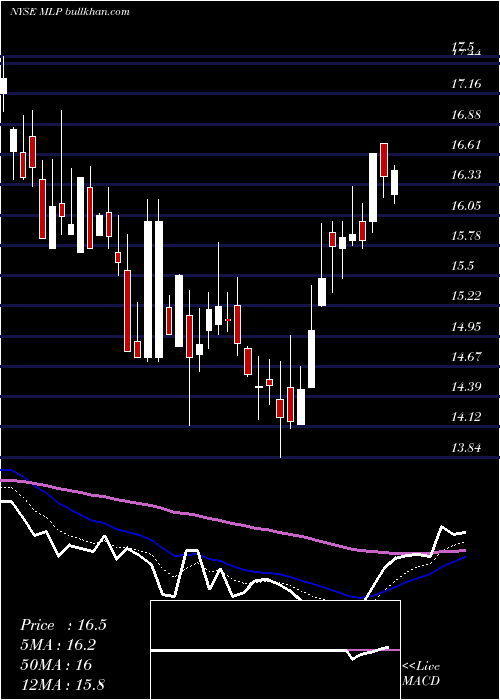Click the 5MA : 16.2 readout
This screenshot has width=500, height=700.
pyautogui.click(x=58, y=645)
